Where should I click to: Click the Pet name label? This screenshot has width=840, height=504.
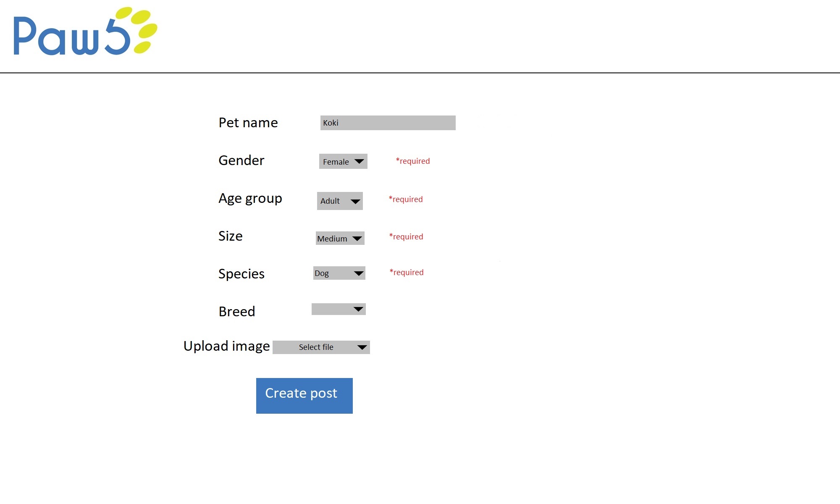pos(248,123)
